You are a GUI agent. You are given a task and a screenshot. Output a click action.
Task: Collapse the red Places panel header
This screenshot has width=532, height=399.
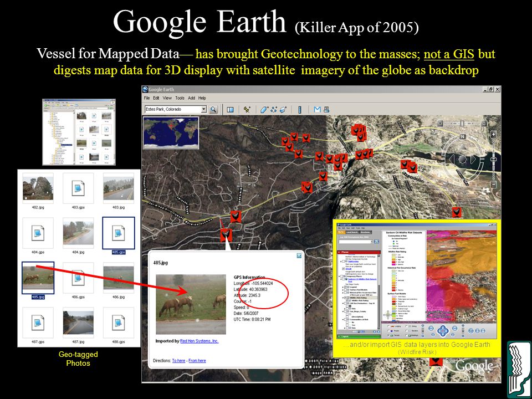pyautogui.click(x=359, y=252)
